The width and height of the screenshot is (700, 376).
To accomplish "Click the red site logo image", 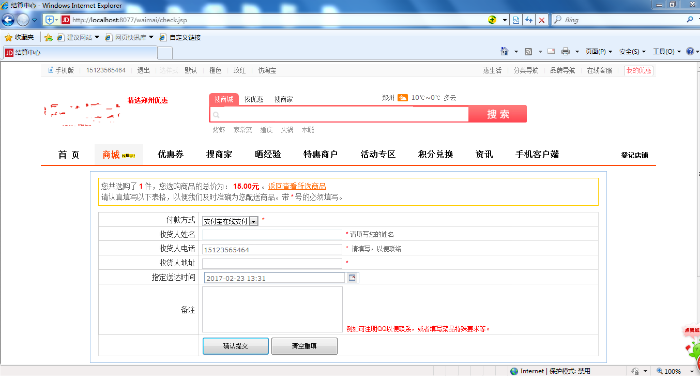I will [x=82, y=113].
